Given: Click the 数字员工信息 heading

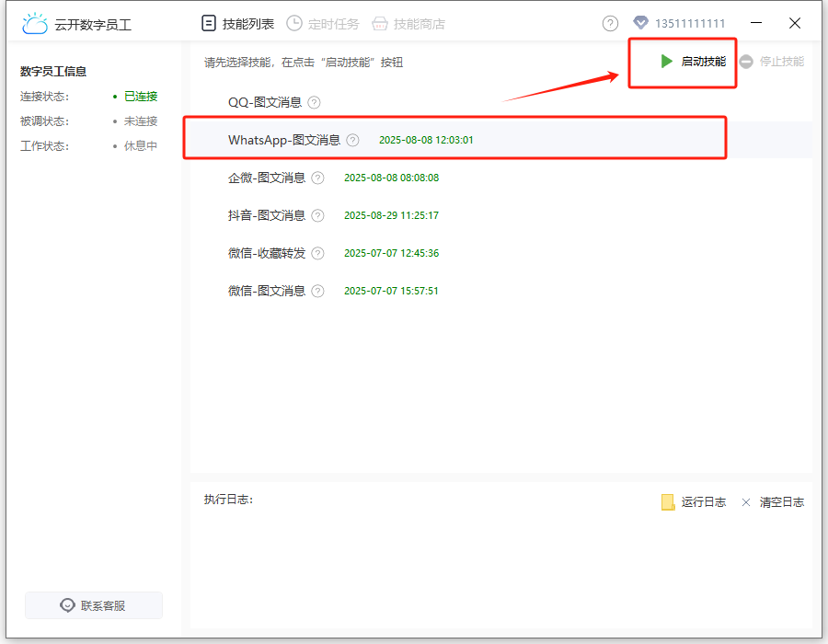Looking at the screenshot, I should coord(53,71).
